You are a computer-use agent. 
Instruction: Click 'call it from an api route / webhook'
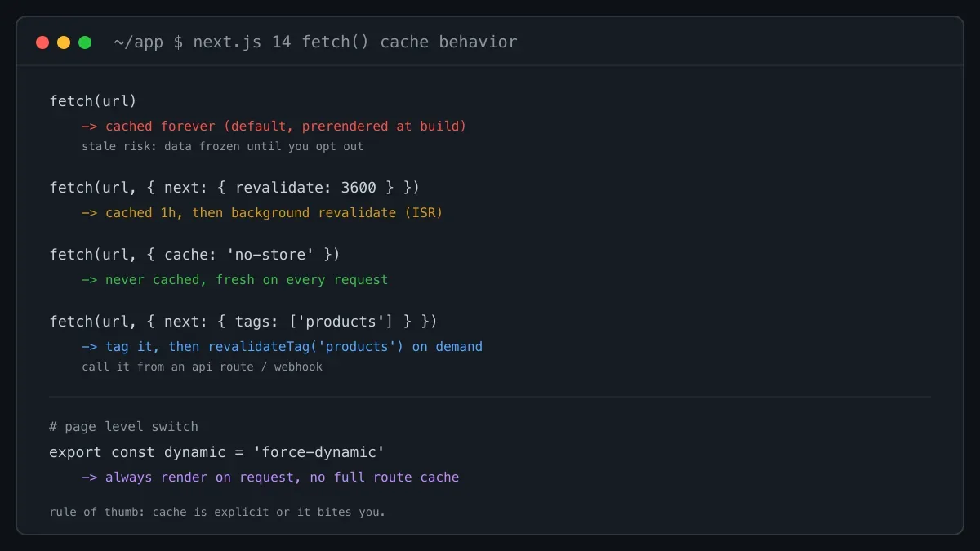(202, 367)
